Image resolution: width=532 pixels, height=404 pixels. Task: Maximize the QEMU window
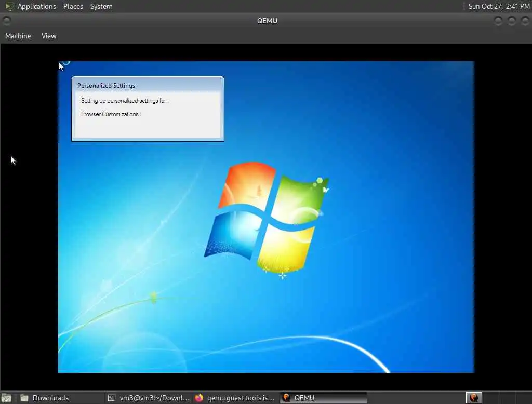[x=512, y=21]
